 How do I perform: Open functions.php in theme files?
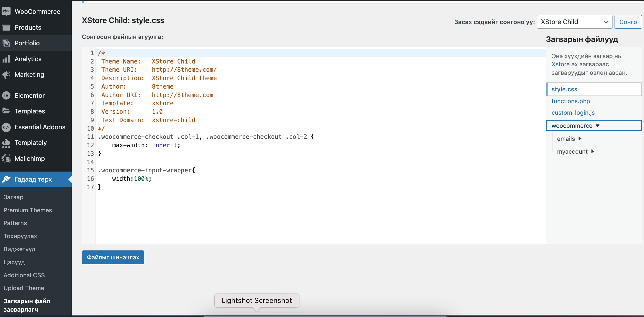pos(571,101)
